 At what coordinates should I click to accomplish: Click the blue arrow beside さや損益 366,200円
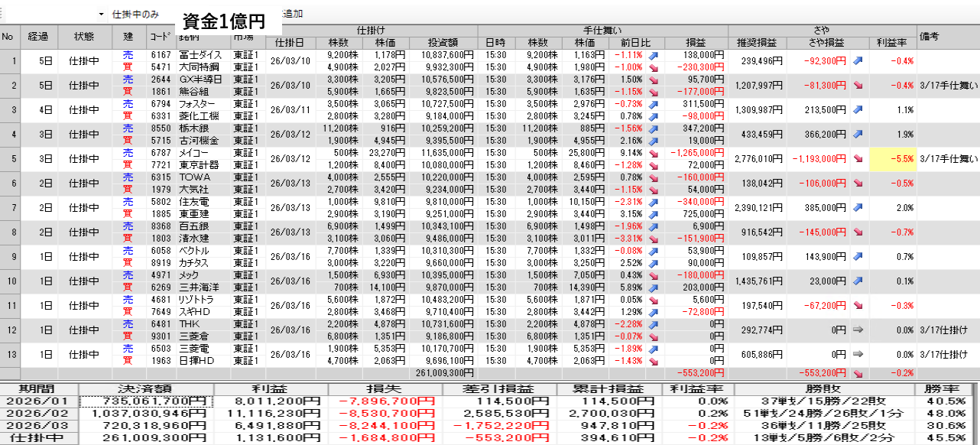point(858,135)
